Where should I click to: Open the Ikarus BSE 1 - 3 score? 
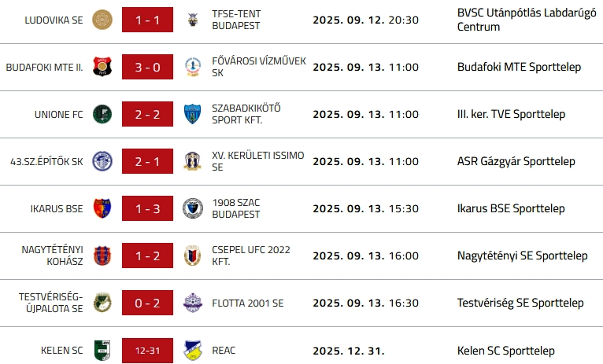pyautogui.click(x=147, y=208)
